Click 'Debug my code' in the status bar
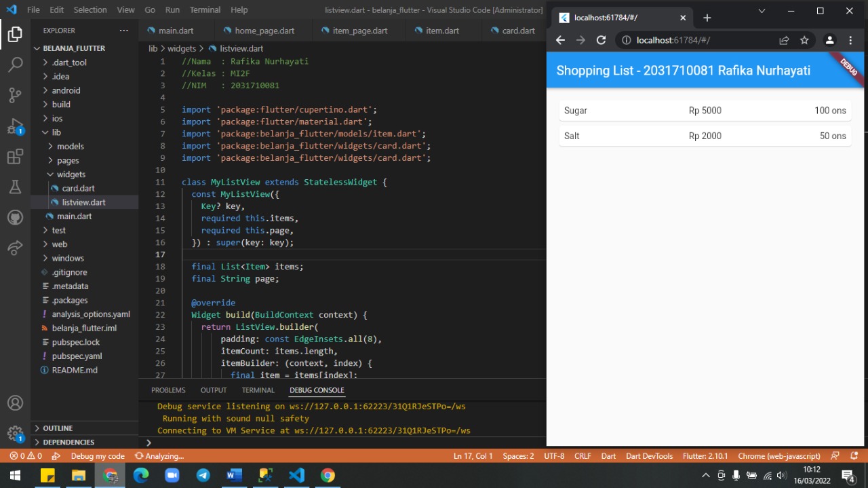The image size is (868, 488). 98,455
